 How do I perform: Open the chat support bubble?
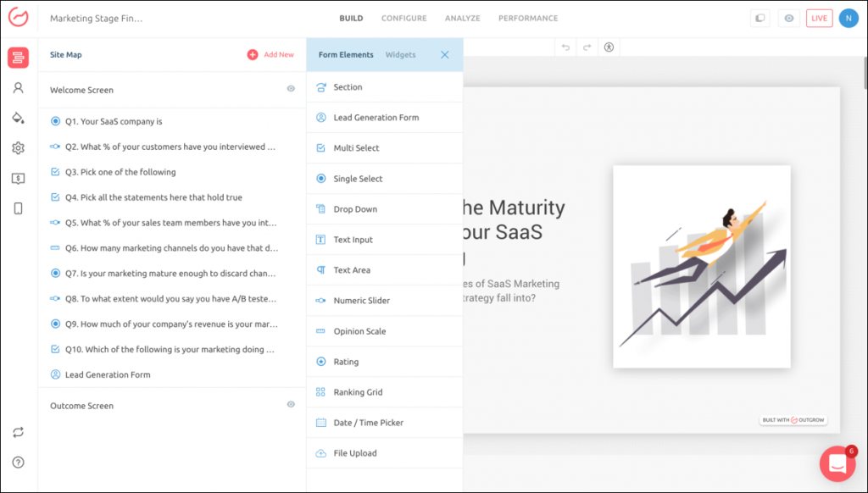[837, 463]
